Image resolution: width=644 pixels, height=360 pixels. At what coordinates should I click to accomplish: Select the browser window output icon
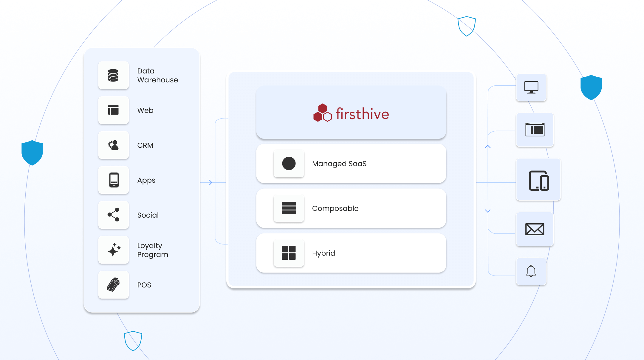[x=535, y=130]
